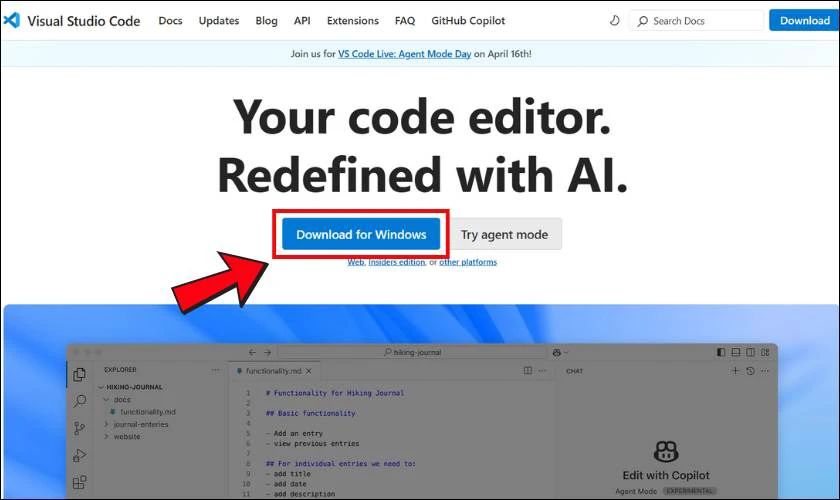840x500 pixels.
Task: Open the Extensions blocks icon in activity bar
Action: coord(79,483)
